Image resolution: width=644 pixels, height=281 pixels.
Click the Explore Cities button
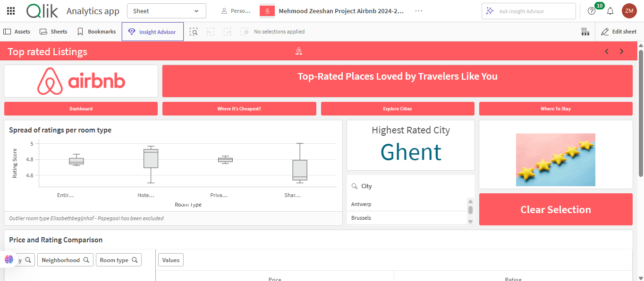398,108
